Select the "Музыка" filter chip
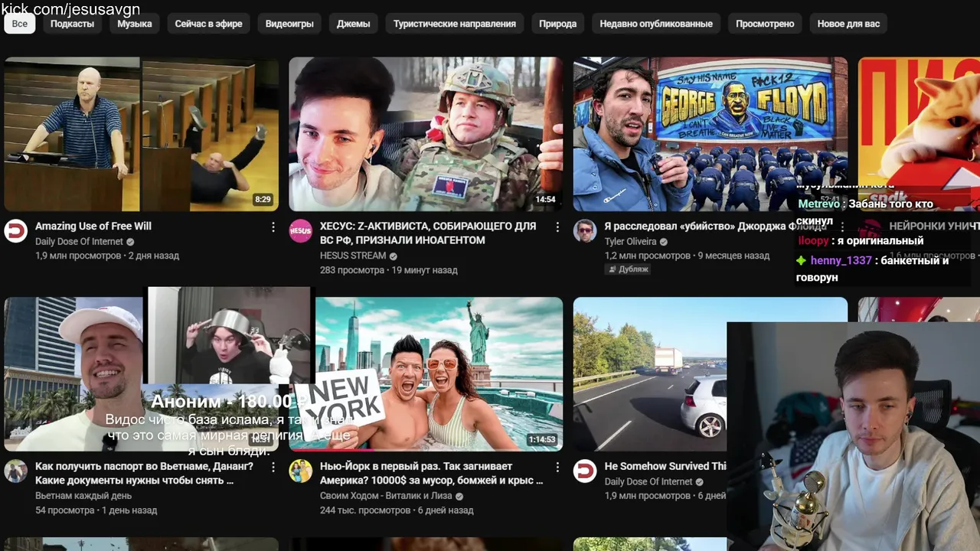 pos(134,24)
